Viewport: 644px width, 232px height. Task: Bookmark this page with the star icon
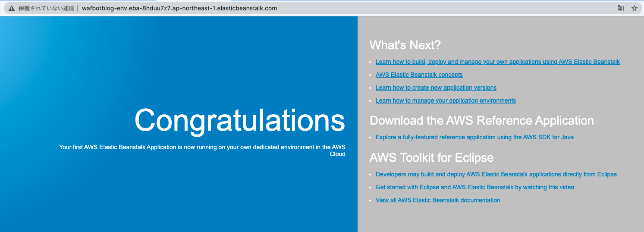point(634,8)
